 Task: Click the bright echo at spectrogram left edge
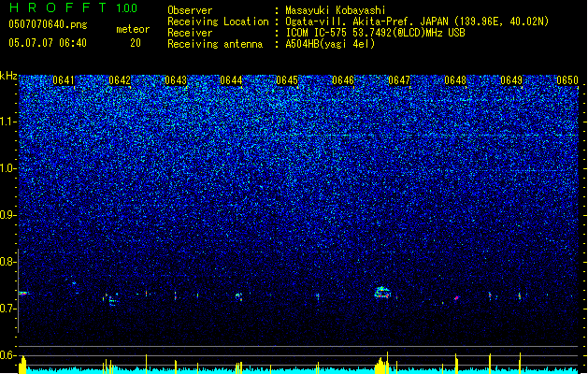pyautogui.click(x=23, y=294)
